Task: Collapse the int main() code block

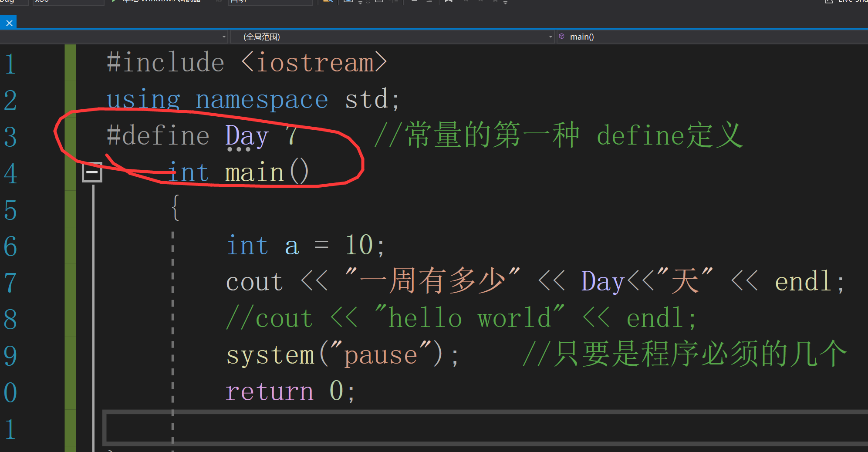Action: pos(92,172)
